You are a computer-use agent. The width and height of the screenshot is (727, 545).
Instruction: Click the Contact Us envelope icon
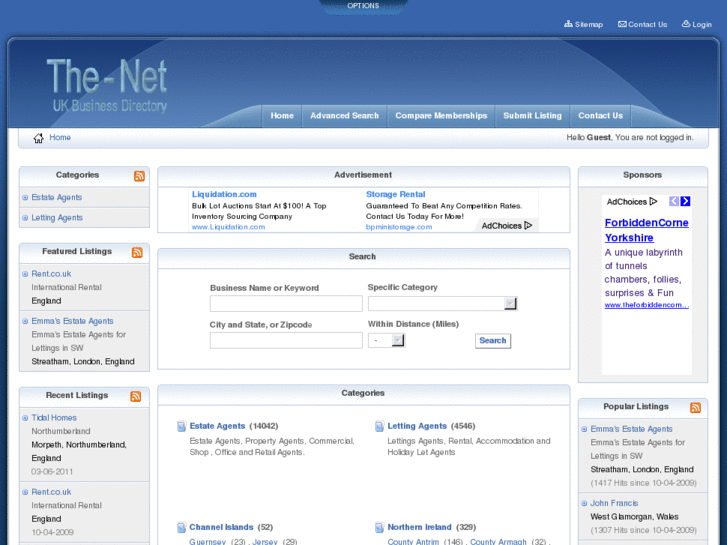(x=622, y=24)
